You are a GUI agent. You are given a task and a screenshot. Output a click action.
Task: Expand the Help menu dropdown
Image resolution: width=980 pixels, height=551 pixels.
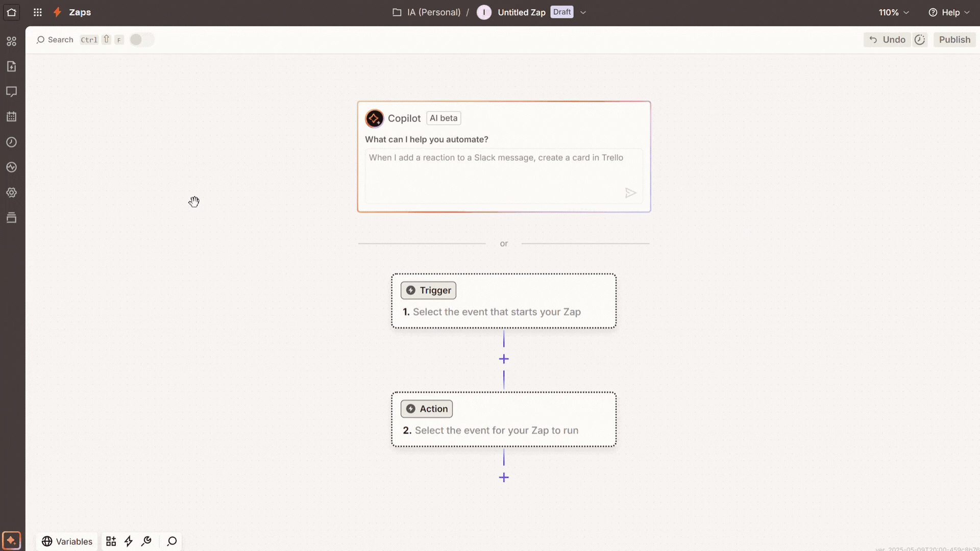point(949,12)
